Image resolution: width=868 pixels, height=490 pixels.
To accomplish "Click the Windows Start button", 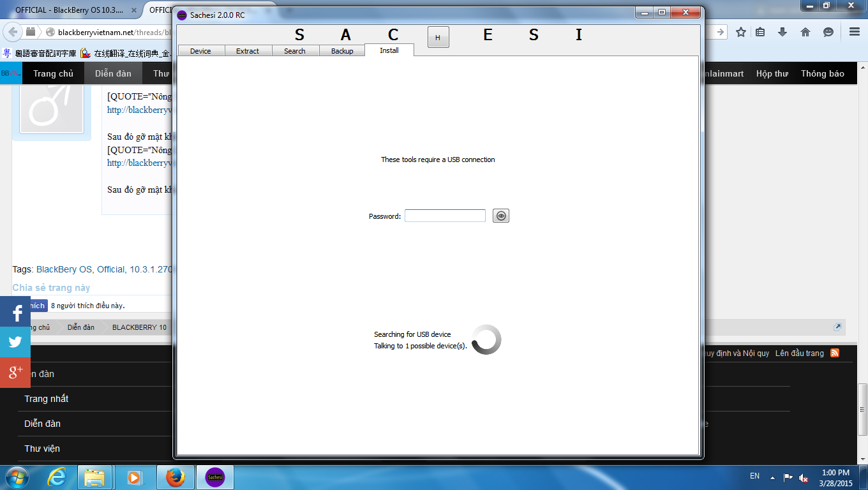I will 16,477.
